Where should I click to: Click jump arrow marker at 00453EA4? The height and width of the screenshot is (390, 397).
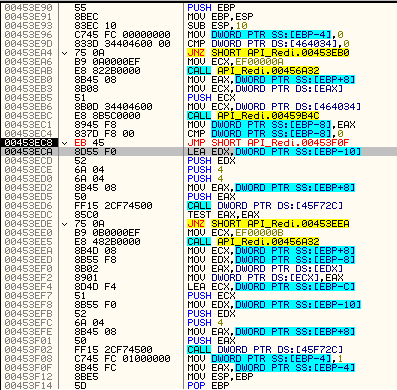(x=65, y=53)
